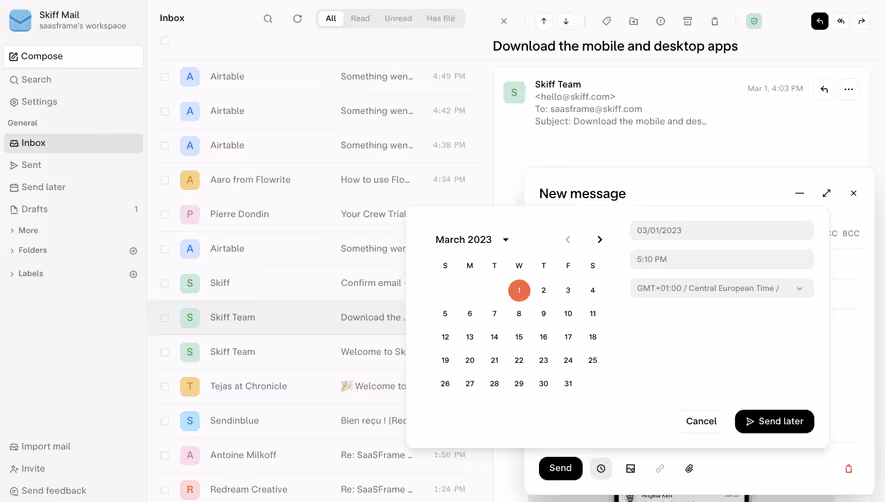Screen dimensions: 885x502
Task: Move email to folder icon
Action: click(x=634, y=21)
